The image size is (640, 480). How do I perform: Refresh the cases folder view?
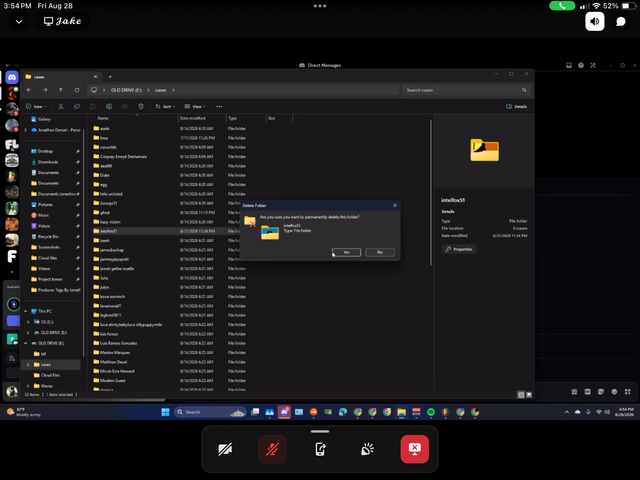click(77, 90)
